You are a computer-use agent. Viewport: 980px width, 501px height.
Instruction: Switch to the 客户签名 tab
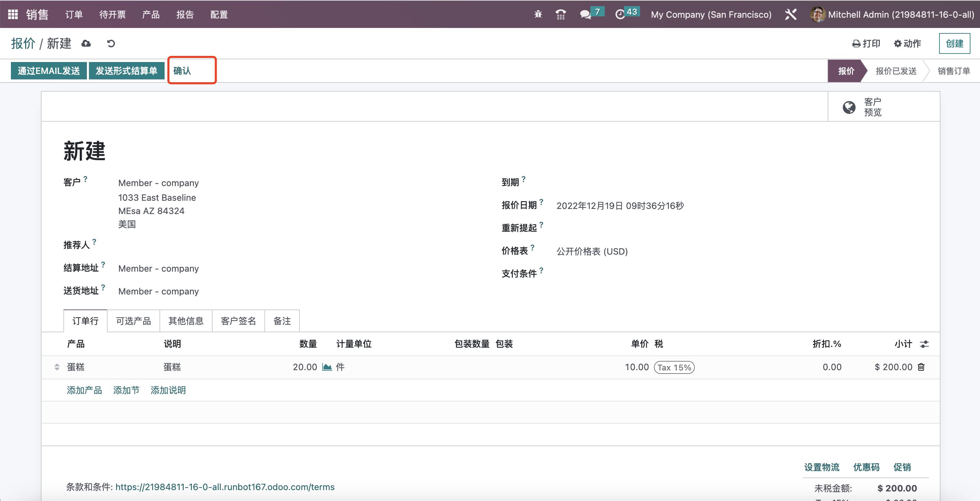pos(239,321)
